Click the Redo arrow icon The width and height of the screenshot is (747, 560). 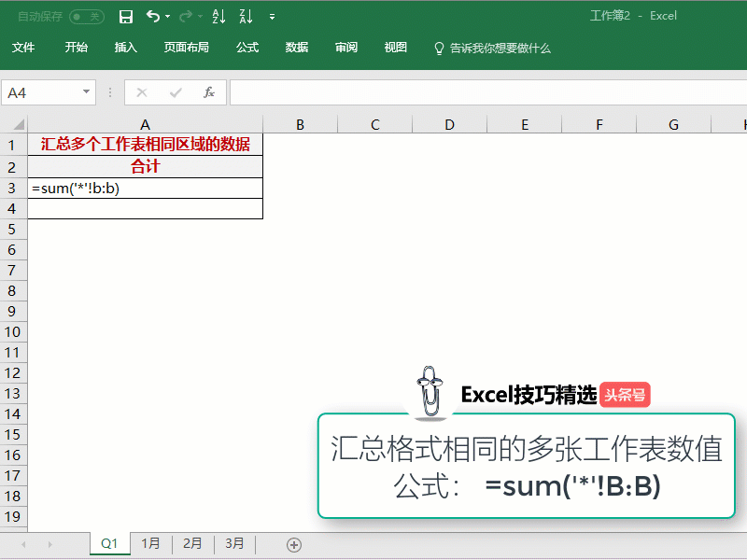tap(185, 17)
